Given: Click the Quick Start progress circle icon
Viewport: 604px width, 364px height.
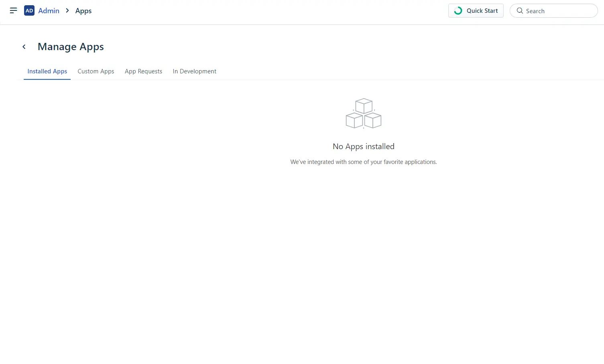Looking at the screenshot, I should coord(458,11).
